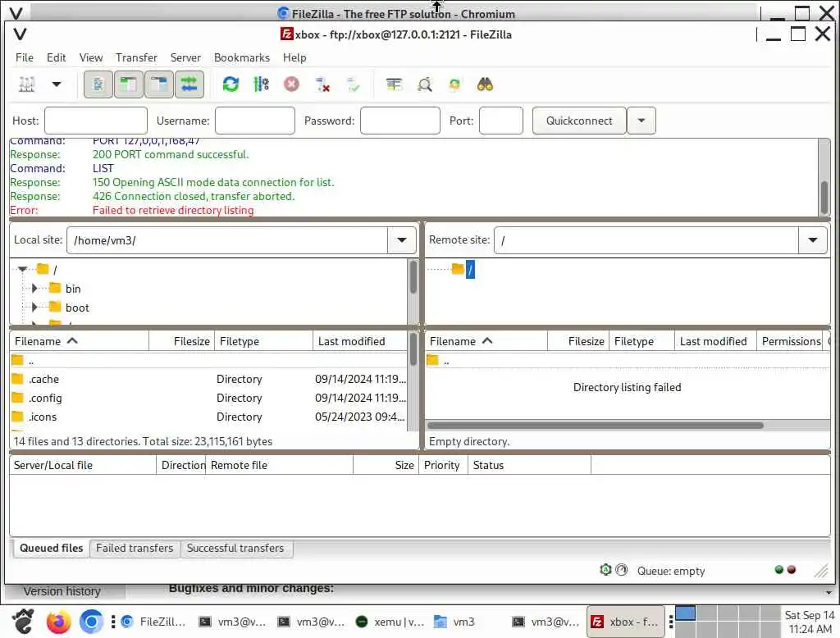840x638 pixels.
Task: Reconnect to last server icon
Action: click(353, 84)
